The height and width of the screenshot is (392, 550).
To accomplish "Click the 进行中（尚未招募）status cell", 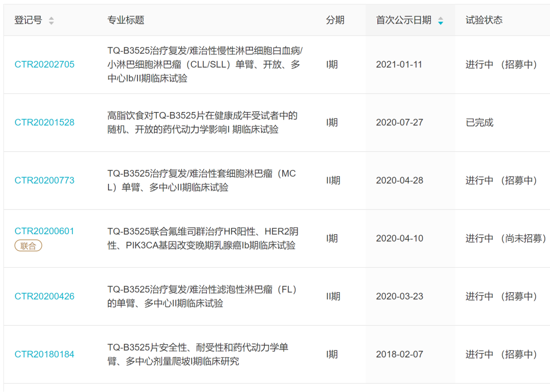I will (x=506, y=238).
